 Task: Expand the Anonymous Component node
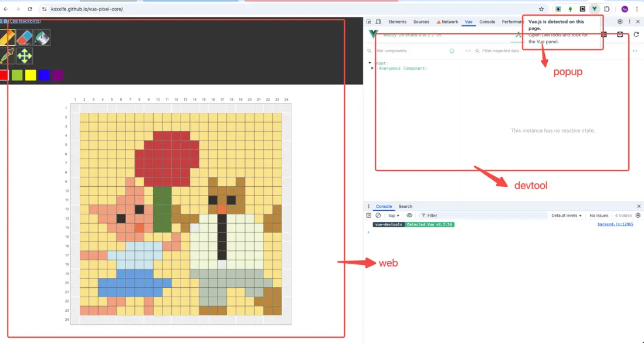point(372,68)
